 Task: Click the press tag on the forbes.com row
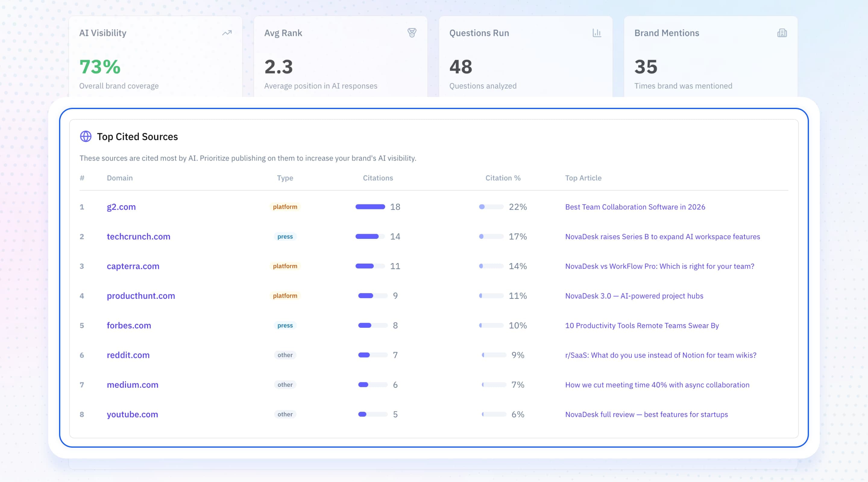coord(285,325)
